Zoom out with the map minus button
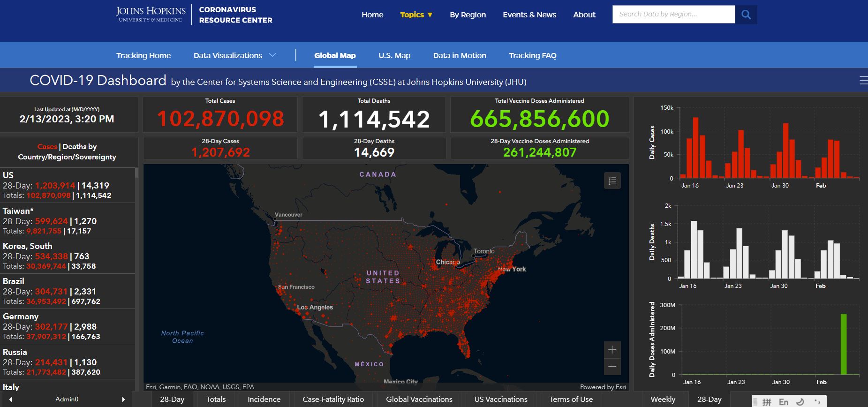Screen dimensions: 868x407 [612, 367]
